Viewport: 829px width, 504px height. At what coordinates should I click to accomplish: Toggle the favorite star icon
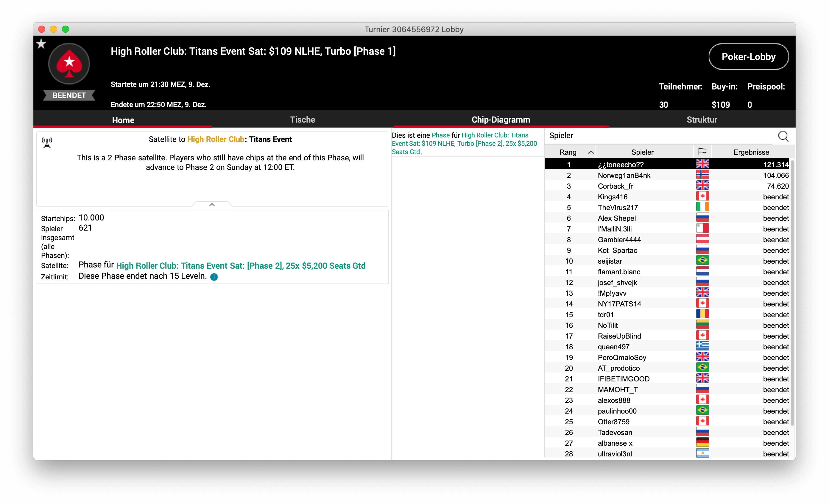(x=41, y=44)
